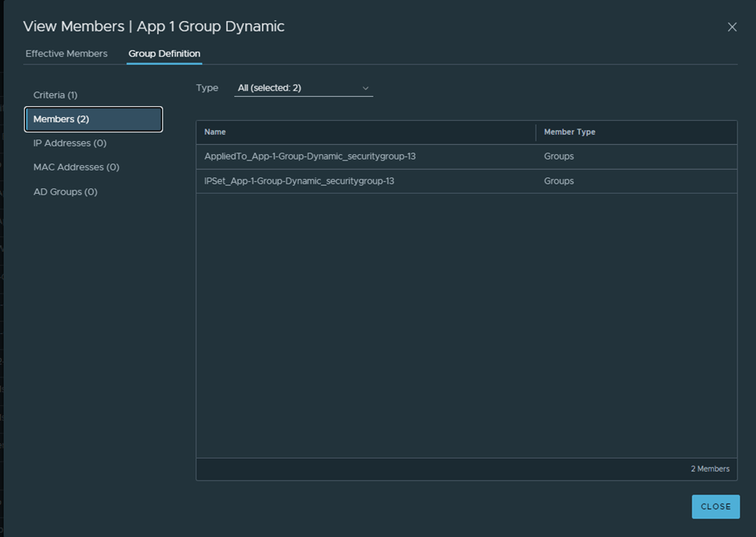Click the column divider beside Member Type
The width and height of the screenshot is (756, 537).
click(x=536, y=133)
